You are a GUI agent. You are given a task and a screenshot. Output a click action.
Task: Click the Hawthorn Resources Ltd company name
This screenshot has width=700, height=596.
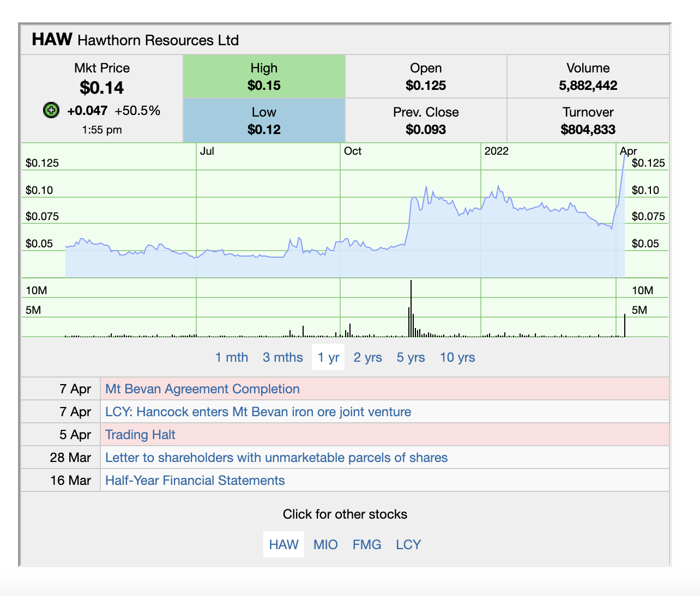point(158,40)
